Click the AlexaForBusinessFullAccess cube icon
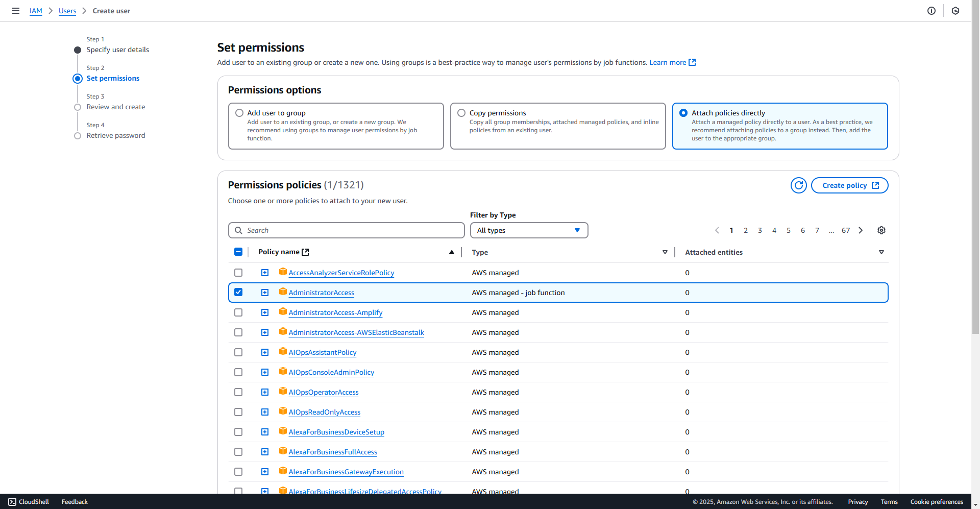 click(283, 451)
